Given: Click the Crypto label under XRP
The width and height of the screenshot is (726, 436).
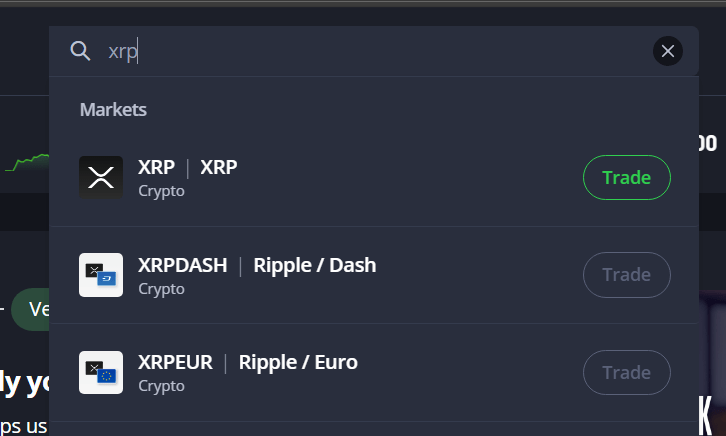Looking at the screenshot, I should (161, 190).
